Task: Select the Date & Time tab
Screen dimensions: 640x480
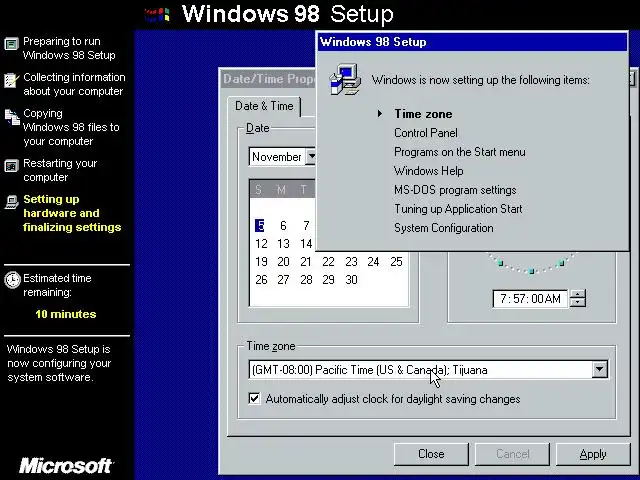Action: tap(264, 106)
